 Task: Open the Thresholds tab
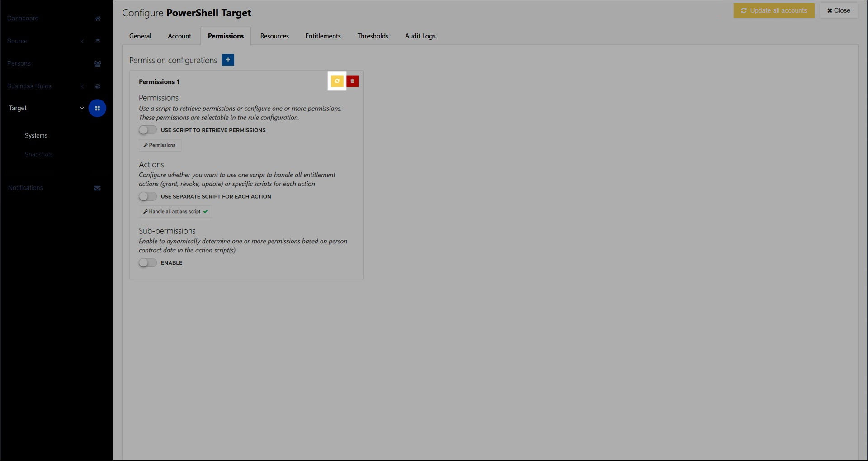(x=373, y=36)
